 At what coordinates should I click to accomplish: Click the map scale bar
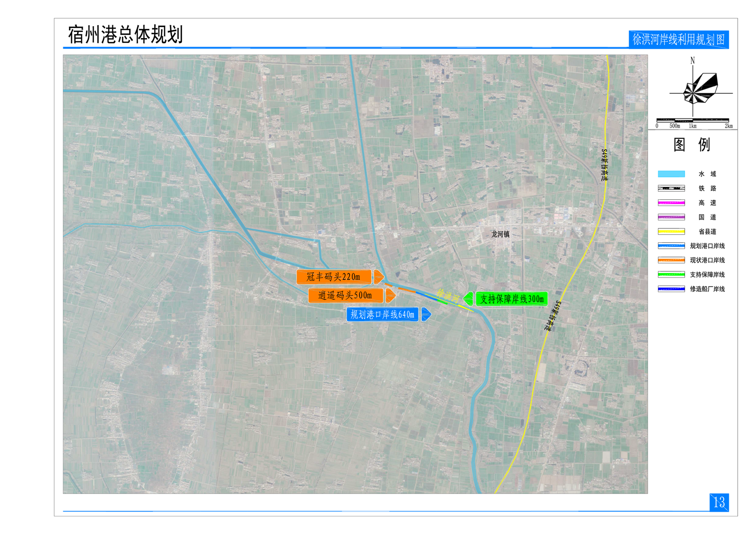(x=692, y=120)
